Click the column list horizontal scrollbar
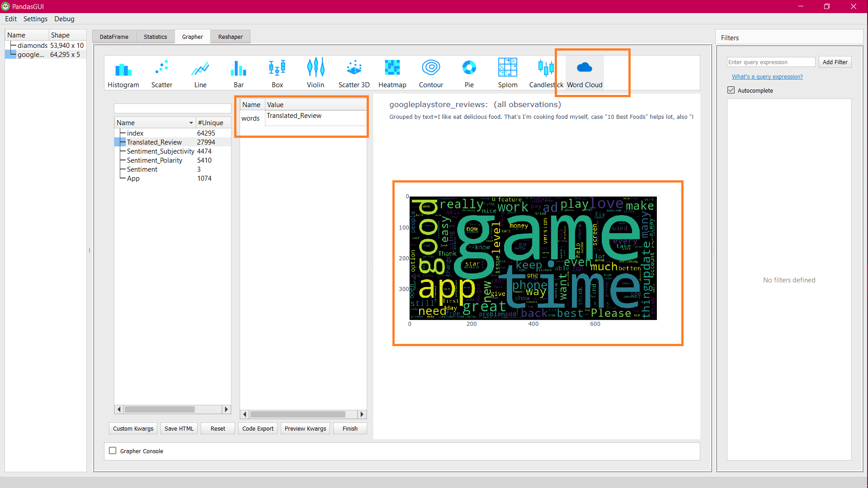This screenshot has height=488, width=868. point(160,409)
